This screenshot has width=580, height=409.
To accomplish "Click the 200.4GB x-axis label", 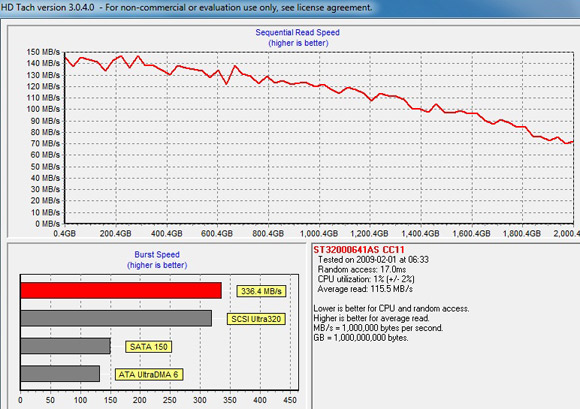I will [x=115, y=233].
